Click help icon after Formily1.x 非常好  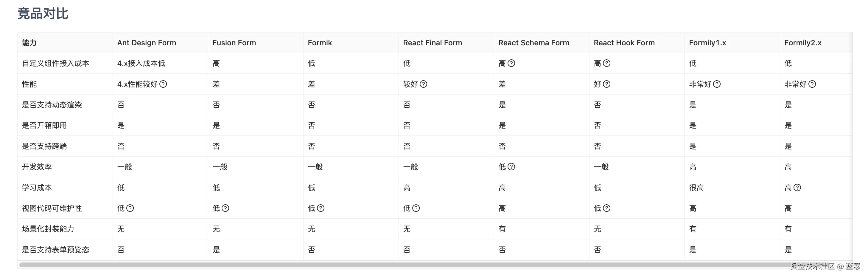(717, 84)
